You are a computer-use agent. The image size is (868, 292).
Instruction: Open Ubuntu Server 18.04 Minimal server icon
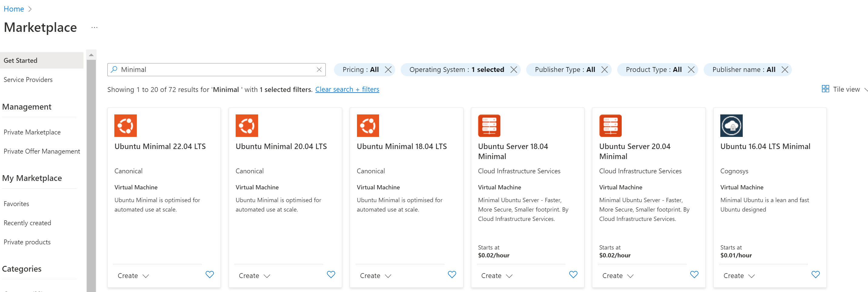click(x=489, y=125)
